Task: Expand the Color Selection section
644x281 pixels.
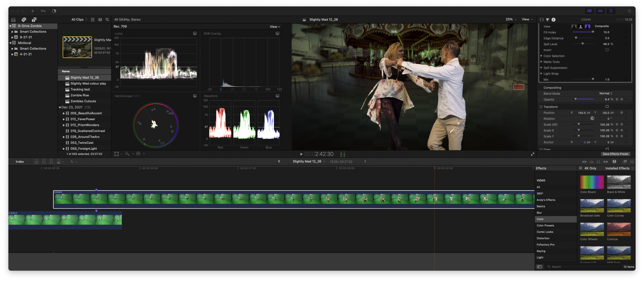Action: 541,56
